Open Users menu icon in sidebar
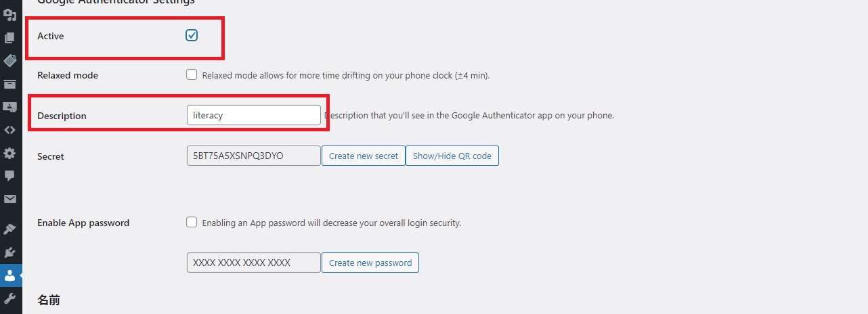 (x=9, y=275)
